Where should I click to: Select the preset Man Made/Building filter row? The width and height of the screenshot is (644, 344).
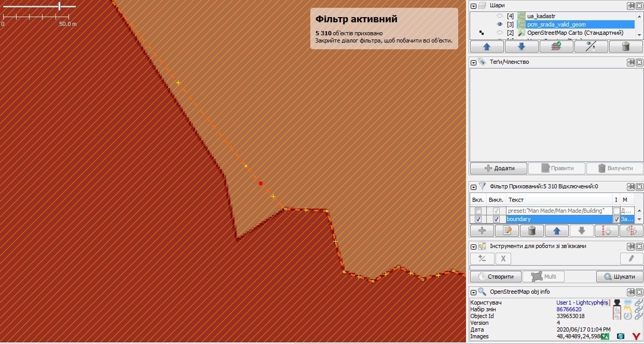click(559, 211)
